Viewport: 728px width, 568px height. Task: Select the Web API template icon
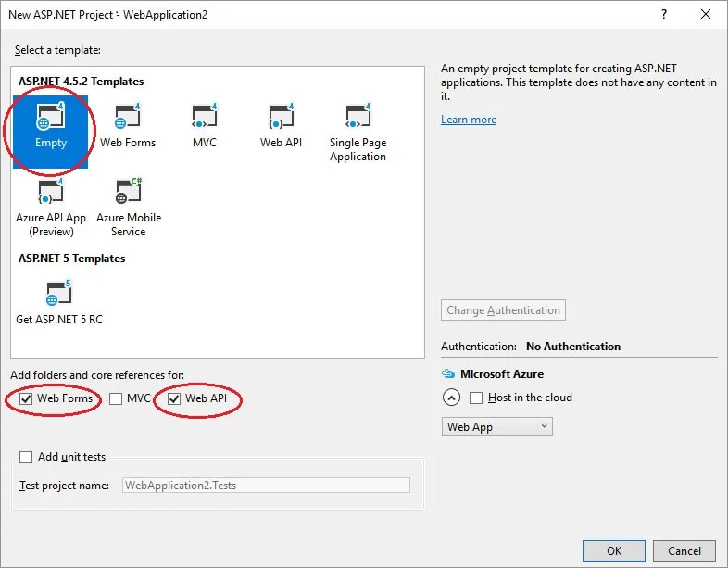[x=281, y=116]
